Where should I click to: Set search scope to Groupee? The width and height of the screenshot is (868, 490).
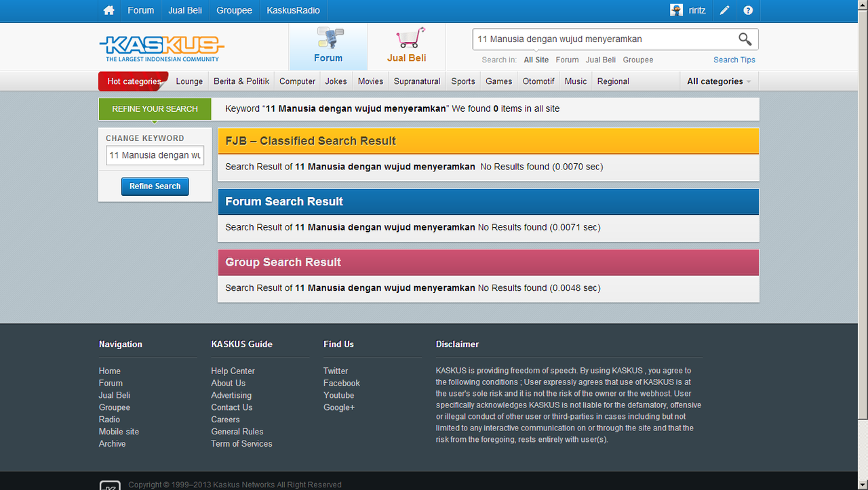(x=638, y=60)
